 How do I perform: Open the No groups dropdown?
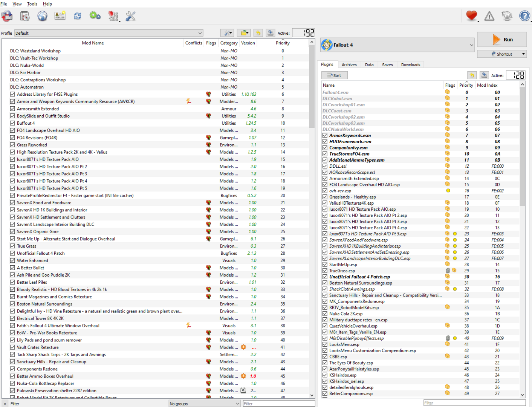click(x=205, y=404)
